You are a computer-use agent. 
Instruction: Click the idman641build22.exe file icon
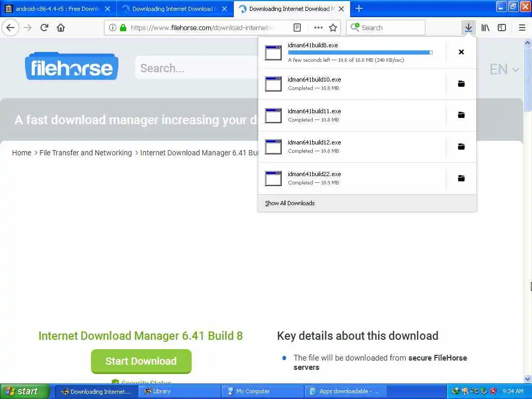(x=273, y=178)
